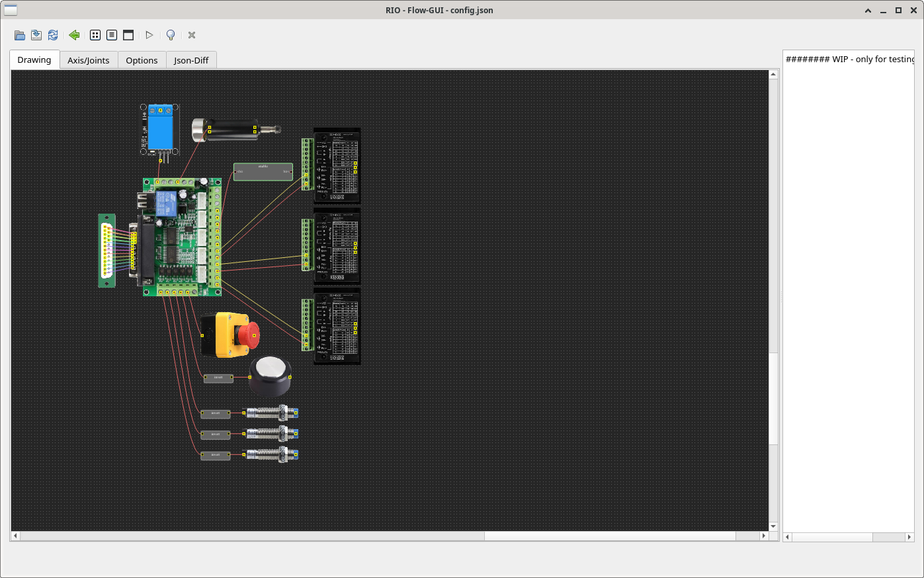Select the blue relay module component
Viewport: 924px width, 578px height.
(x=160, y=129)
